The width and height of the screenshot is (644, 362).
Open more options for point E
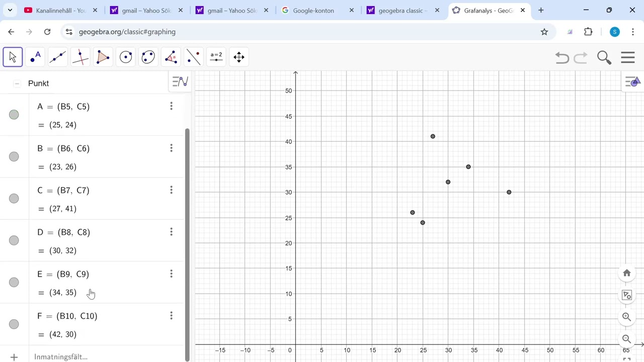pos(171,274)
